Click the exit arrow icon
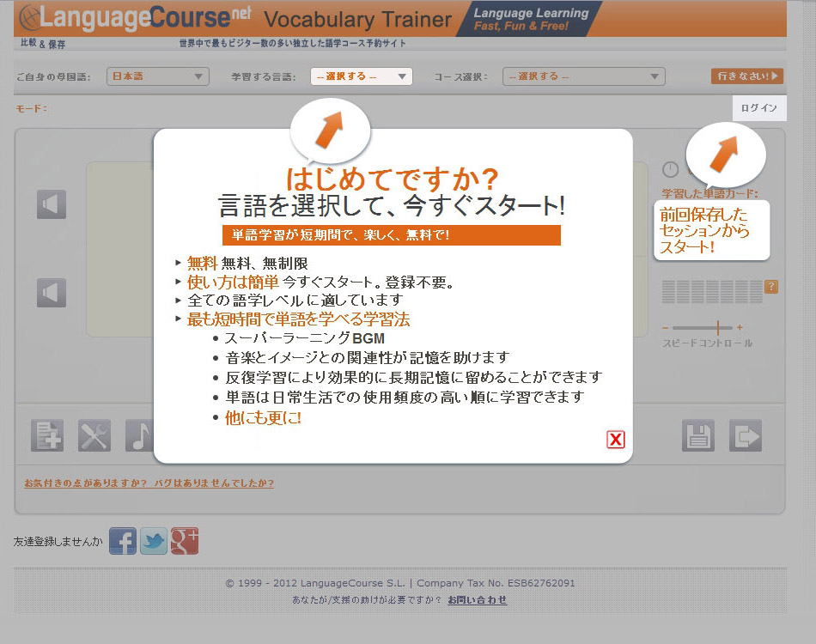 [745, 435]
